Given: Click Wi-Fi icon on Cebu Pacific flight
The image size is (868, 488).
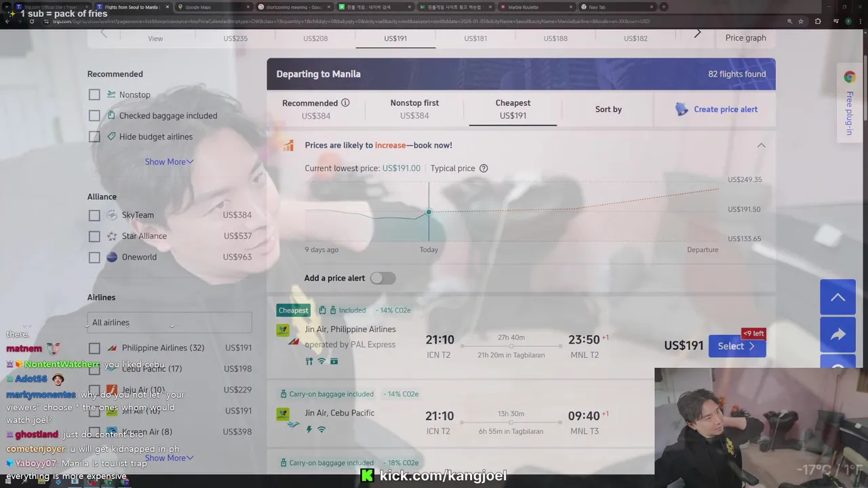Looking at the screenshot, I should pyautogui.click(x=321, y=429).
